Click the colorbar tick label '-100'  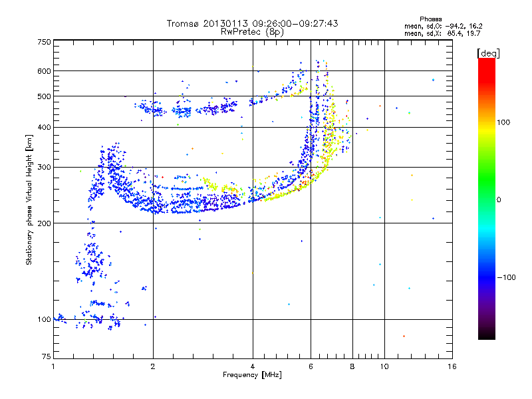coord(507,277)
